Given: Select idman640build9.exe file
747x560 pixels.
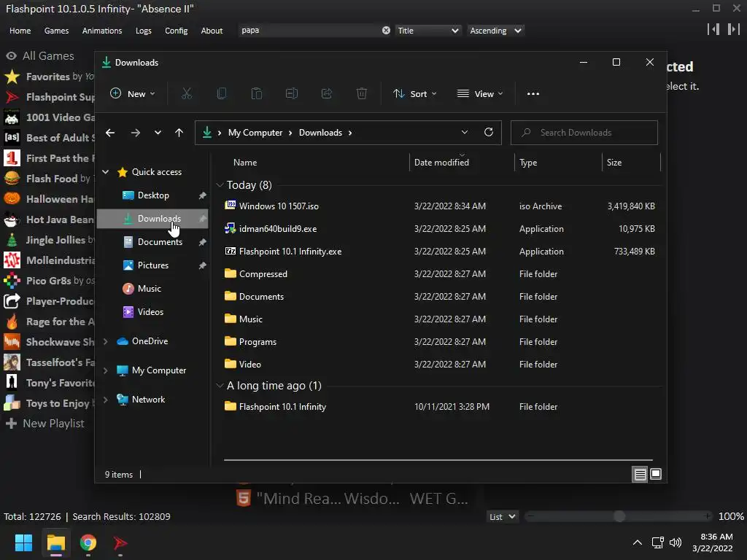Looking at the screenshot, I should click(278, 228).
